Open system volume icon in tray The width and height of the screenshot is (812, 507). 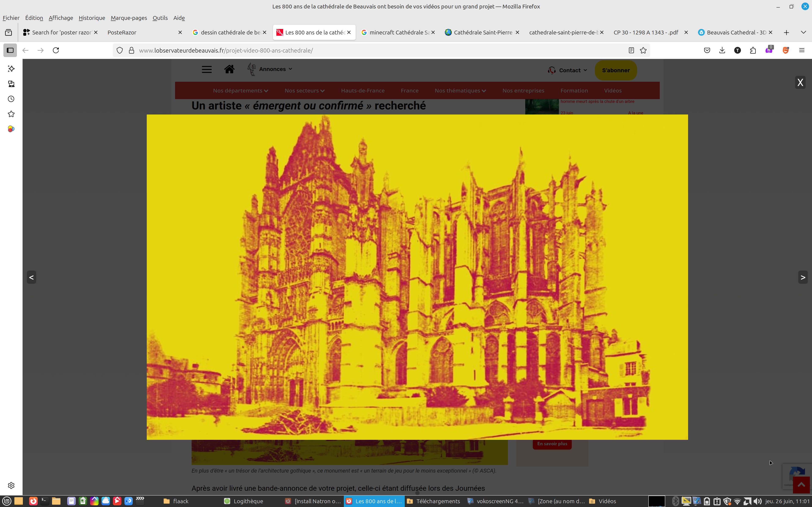tap(757, 501)
